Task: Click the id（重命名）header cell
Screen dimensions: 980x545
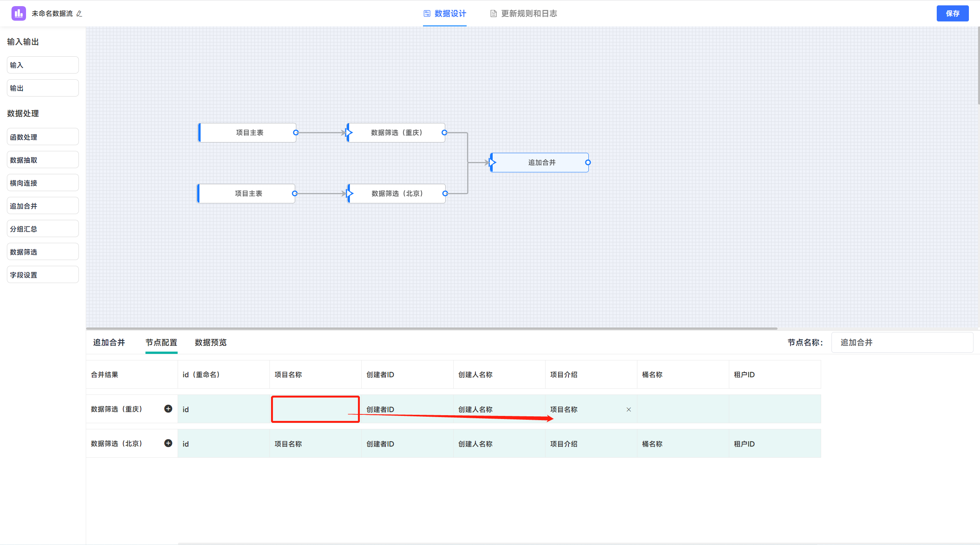Action: [224, 375]
